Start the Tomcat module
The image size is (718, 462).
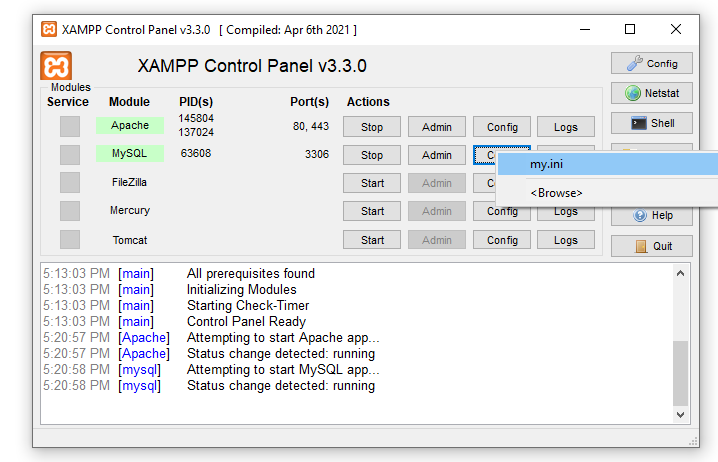372,240
